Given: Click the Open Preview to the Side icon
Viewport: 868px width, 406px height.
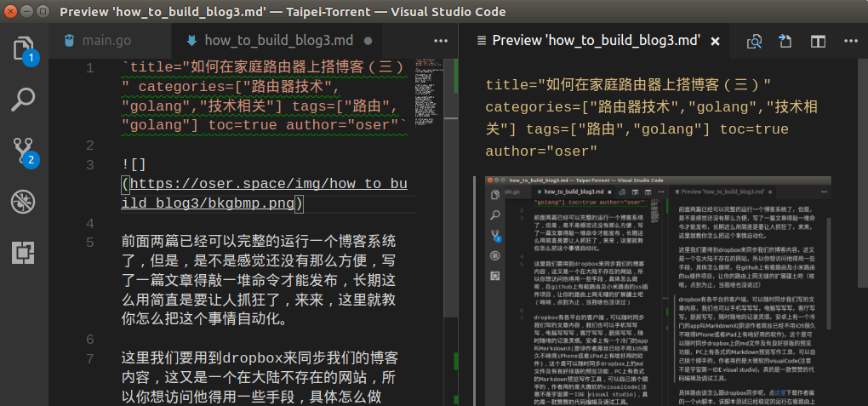Looking at the screenshot, I should pos(754,41).
